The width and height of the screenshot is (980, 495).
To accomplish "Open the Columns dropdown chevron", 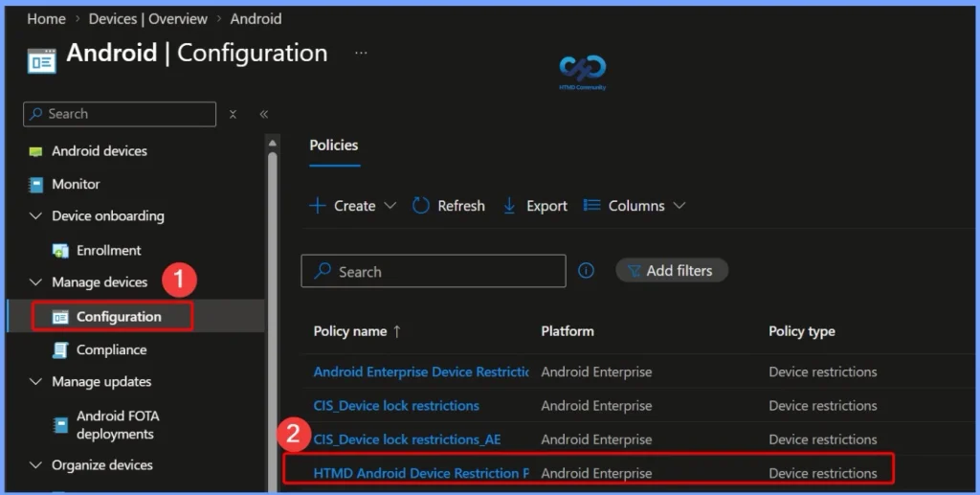I will pos(679,206).
